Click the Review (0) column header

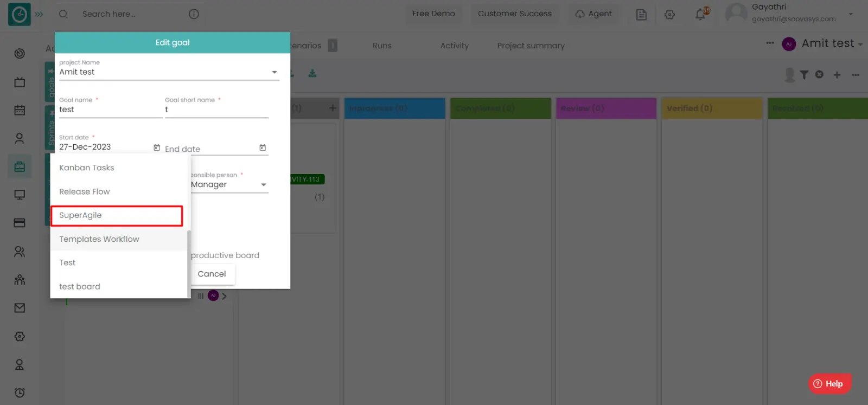607,108
